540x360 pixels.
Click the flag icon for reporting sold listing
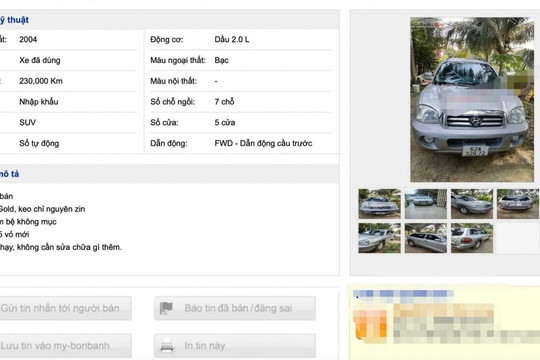pos(166,308)
